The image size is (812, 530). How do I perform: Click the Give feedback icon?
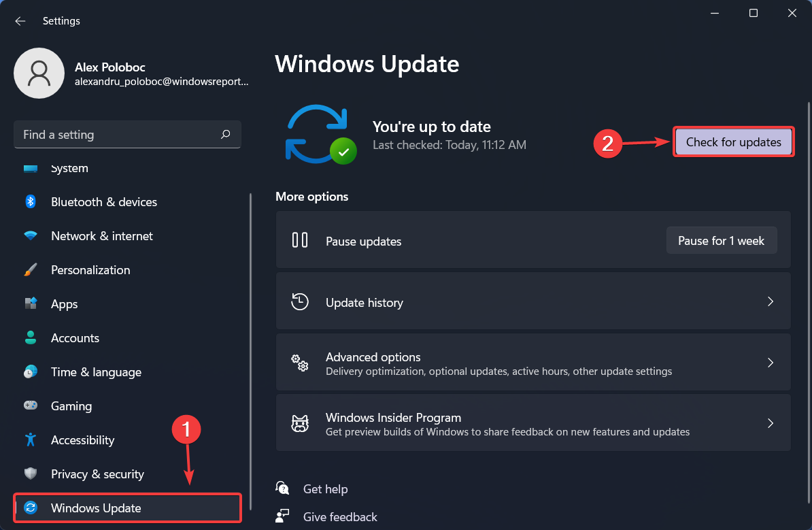[282, 516]
